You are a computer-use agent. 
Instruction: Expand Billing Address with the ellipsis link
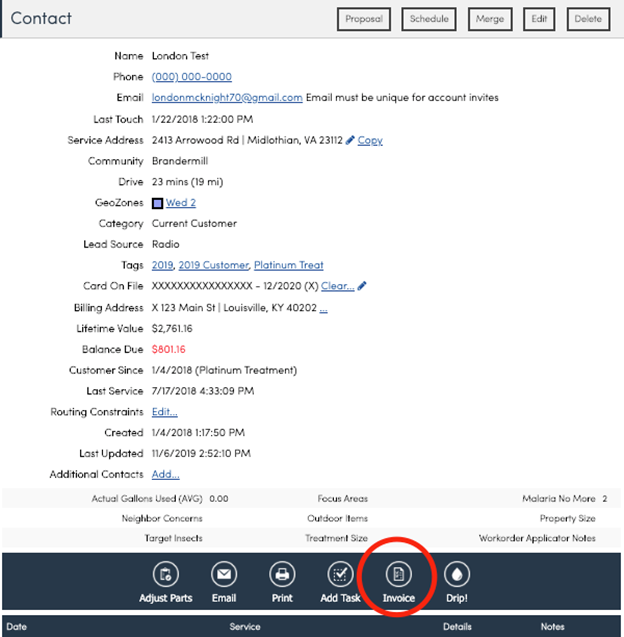point(323,308)
